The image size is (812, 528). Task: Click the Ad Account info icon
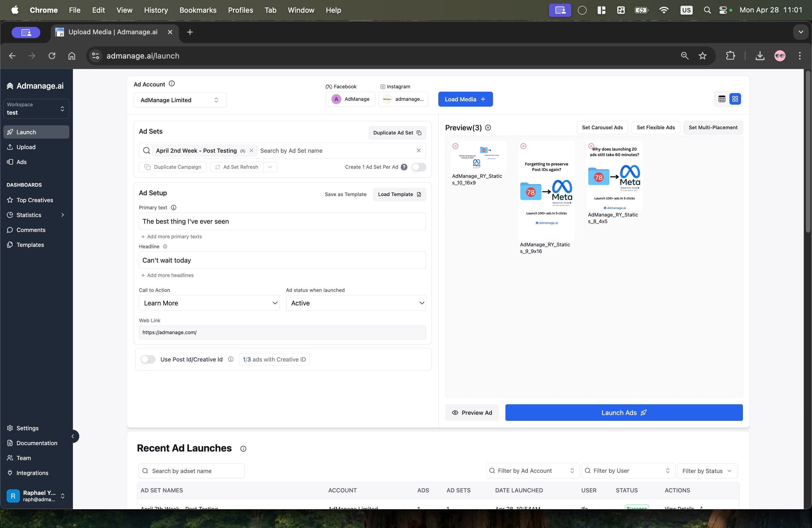172,84
